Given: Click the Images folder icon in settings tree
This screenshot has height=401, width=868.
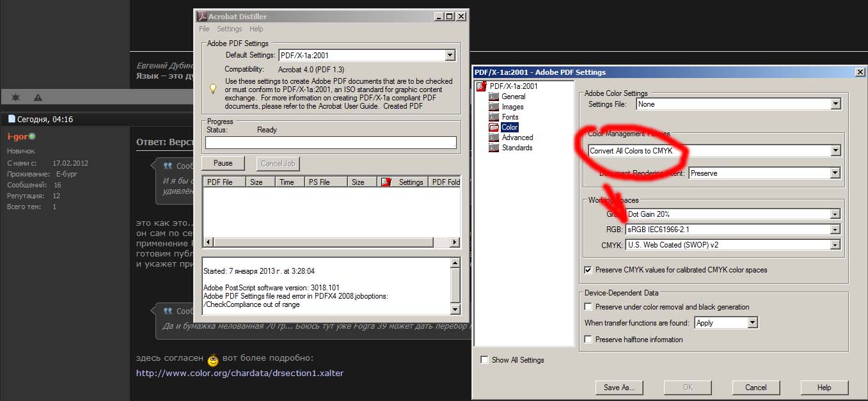Looking at the screenshot, I should pos(493,107).
